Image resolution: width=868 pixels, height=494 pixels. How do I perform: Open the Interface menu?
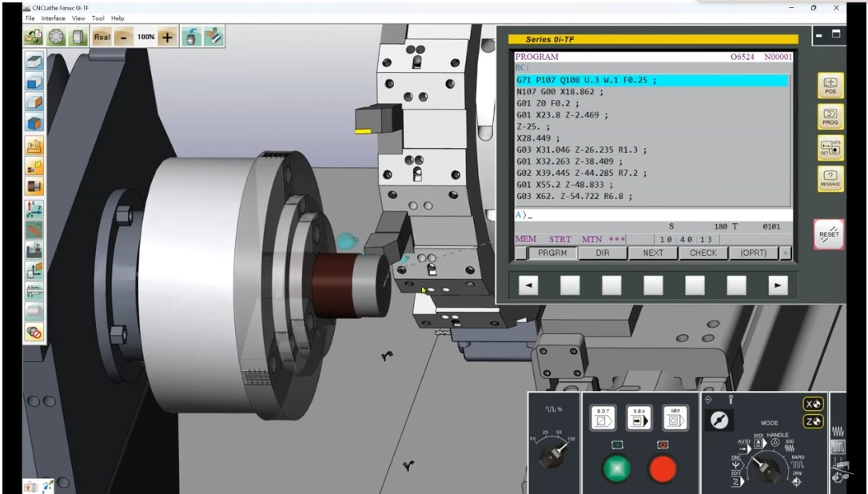tap(54, 18)
